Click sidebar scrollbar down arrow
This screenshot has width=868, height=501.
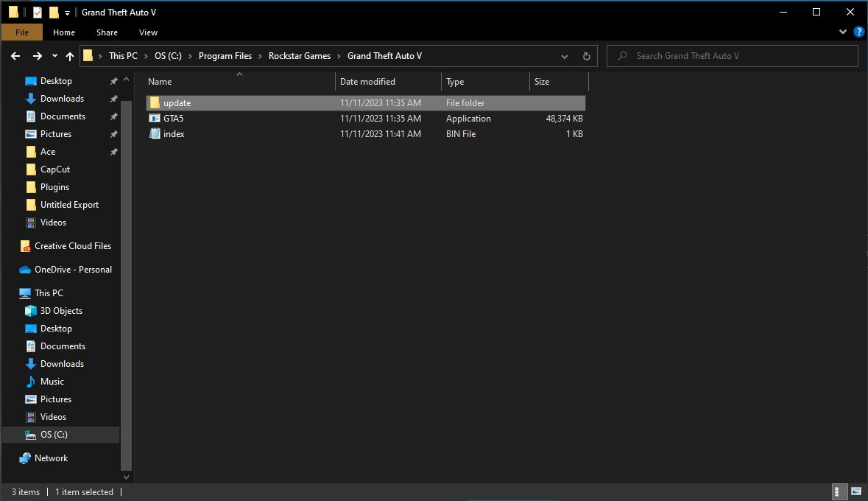click(x=126, y=477)
